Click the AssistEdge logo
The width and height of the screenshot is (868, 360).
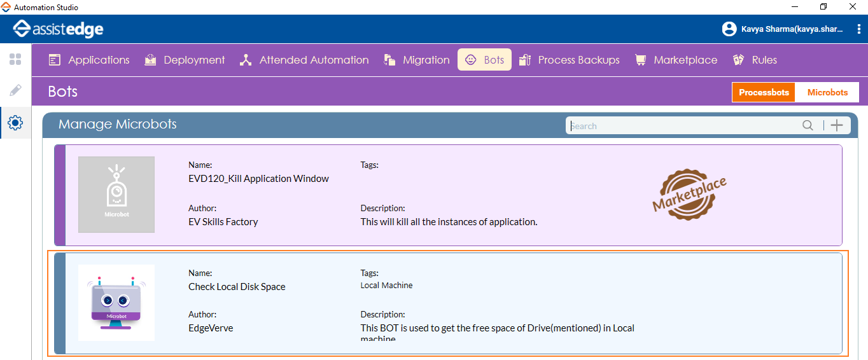coord(59,29)
